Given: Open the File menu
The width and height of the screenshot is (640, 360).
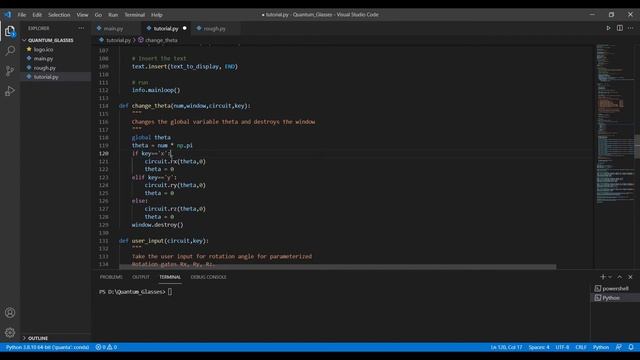Looking at the screenshot, I should [x=22, y=15].
